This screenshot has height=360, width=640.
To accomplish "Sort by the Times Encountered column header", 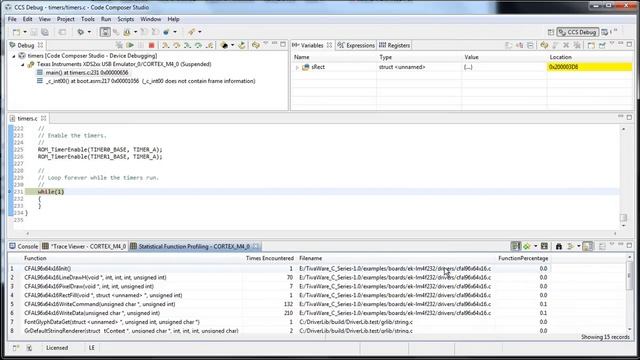I will pyautogui.click(x=270, y=258).
